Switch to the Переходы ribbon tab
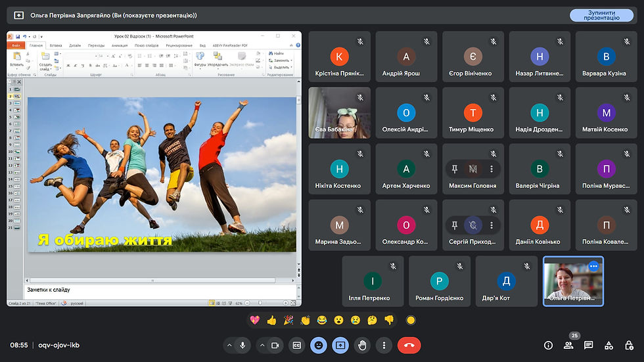 pos(96,45)
